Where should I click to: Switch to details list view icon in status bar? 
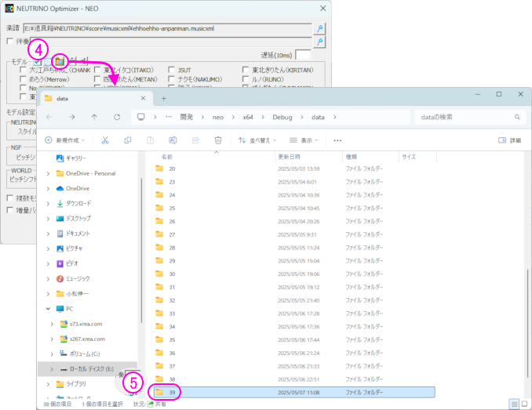pyautogui.click(x=515, y=404)
